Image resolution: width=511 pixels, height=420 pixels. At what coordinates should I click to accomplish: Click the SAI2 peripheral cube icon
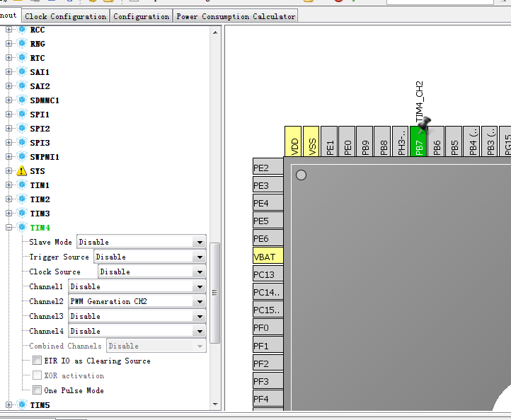click(22, 86)
